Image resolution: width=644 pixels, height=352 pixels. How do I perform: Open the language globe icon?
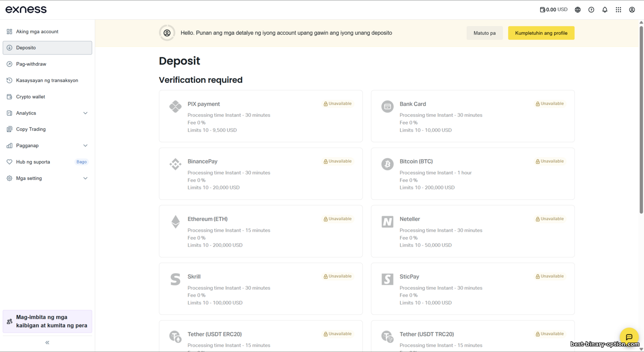pyautogui.click(x=577, y=9)
